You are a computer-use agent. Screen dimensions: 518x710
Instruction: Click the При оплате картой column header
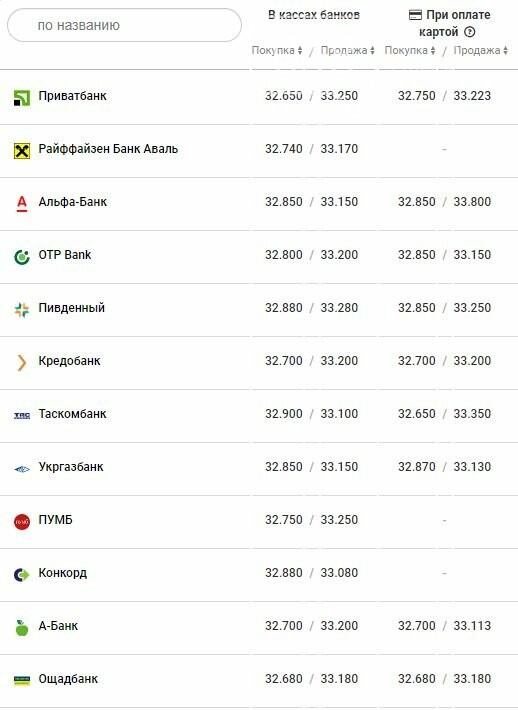click(x=449, y=23)
